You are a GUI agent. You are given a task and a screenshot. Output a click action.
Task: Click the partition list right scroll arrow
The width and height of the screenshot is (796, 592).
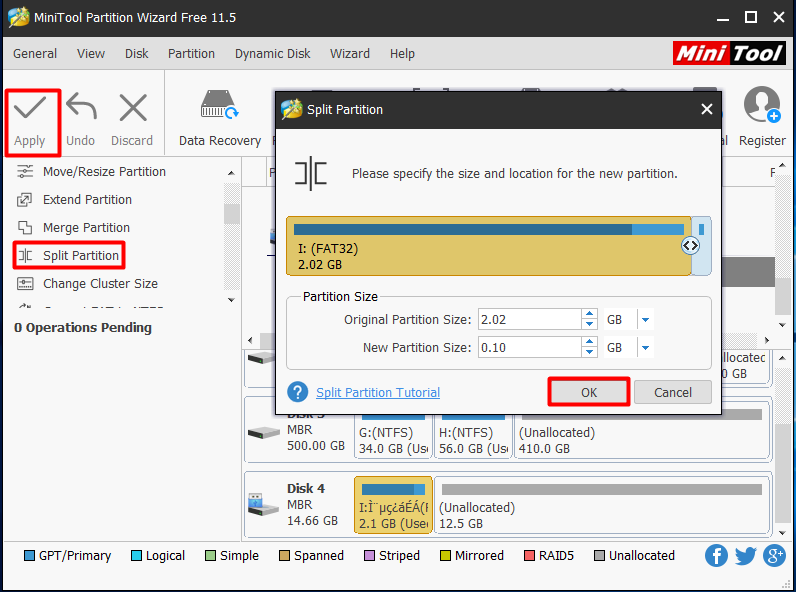767,340
